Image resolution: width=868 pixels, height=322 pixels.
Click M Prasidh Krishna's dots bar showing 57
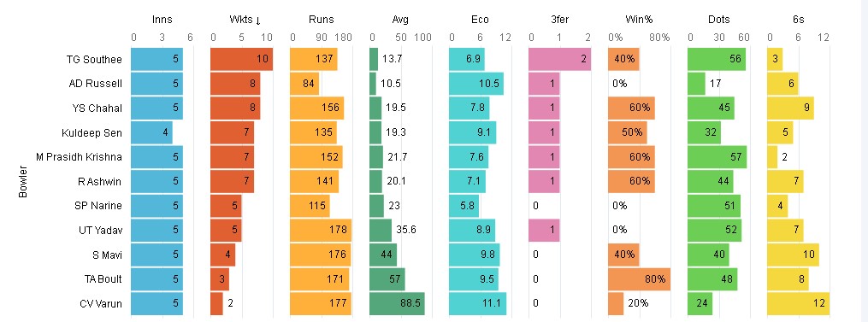point(717,157)
